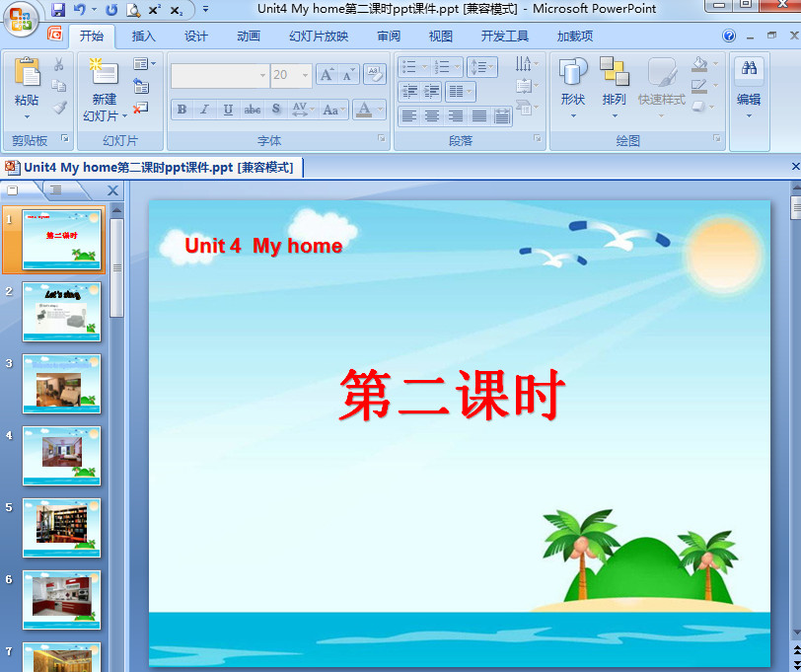Open the 形状 shapes gallery
Viewport: 801px width, 672px height.
click(x=573, y=88)
